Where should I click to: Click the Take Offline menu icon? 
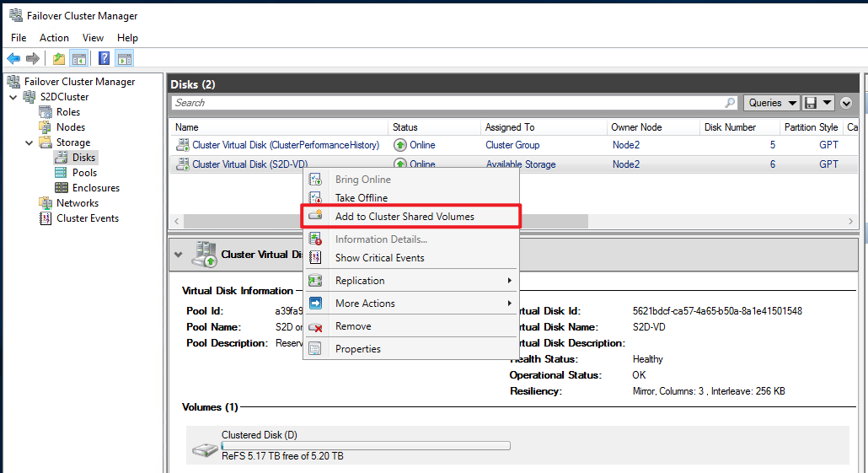(315, 198)
